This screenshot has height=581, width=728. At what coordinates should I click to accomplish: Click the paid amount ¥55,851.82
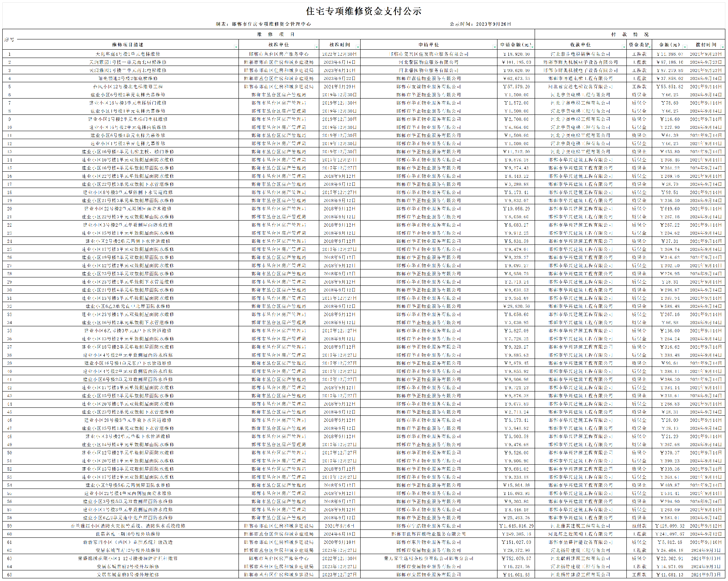coord(670,87)
